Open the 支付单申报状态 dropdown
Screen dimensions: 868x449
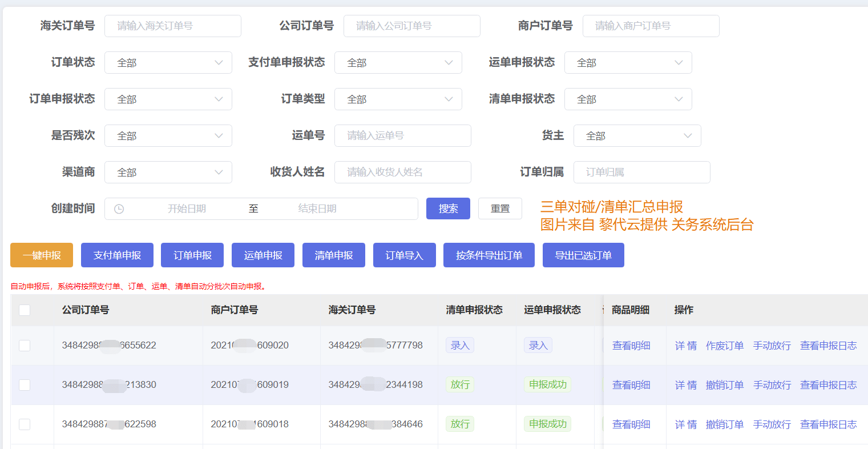coord(398,62)
